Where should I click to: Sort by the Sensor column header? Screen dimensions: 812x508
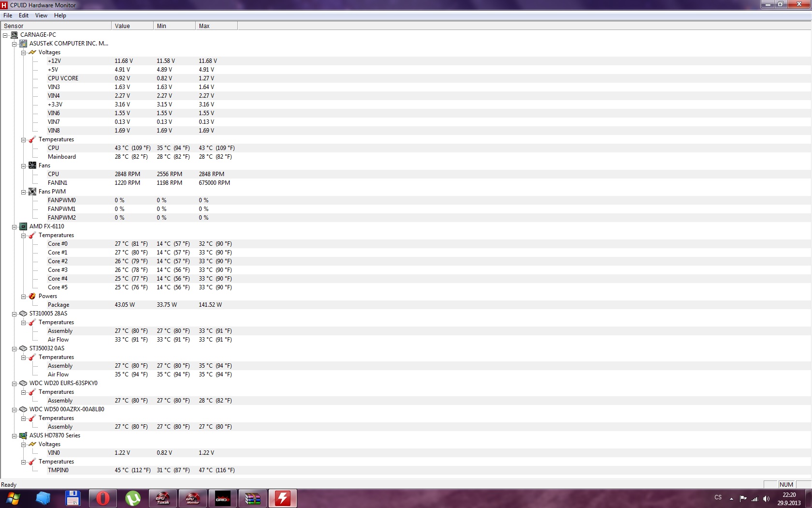[56, 26]
